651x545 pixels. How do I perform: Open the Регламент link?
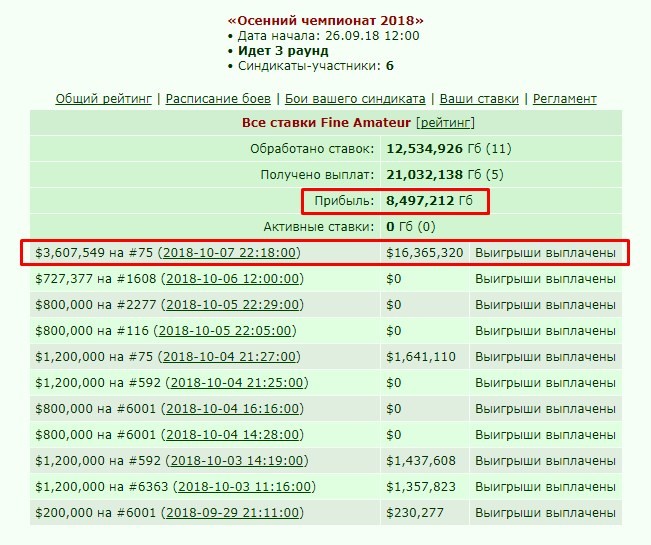click(565, 99)
